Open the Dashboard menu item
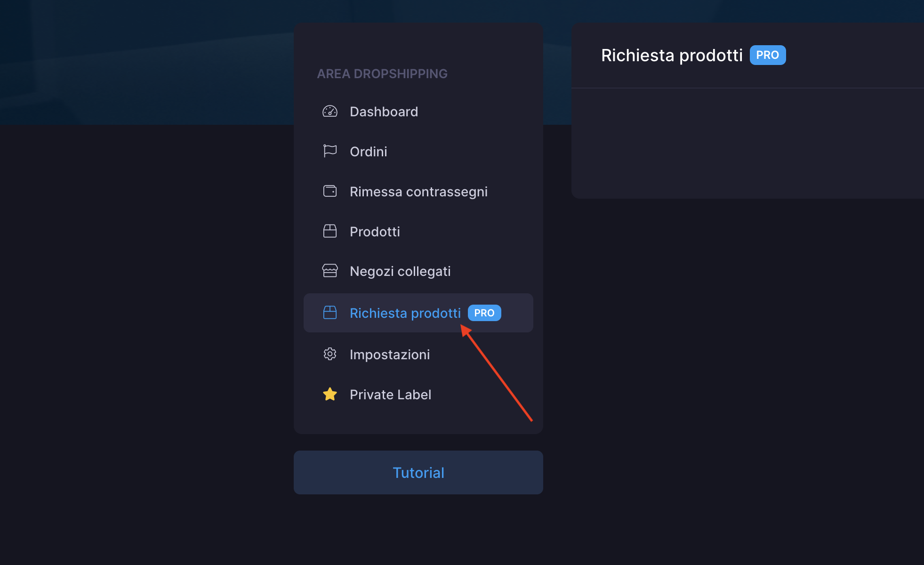Viewport: 924px width, 565px height. [384, 112]
